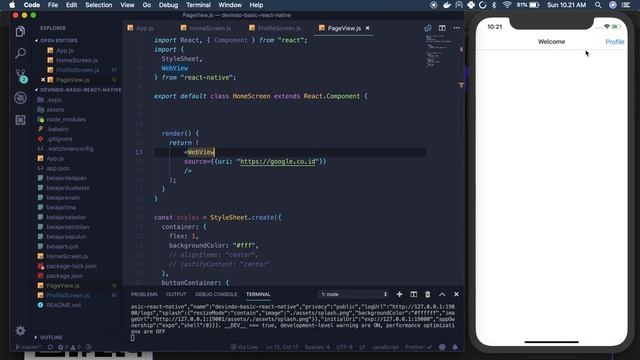Open the Explorer view in activity bar
This screenshot has height=360, width=640.
coord(20,31)
